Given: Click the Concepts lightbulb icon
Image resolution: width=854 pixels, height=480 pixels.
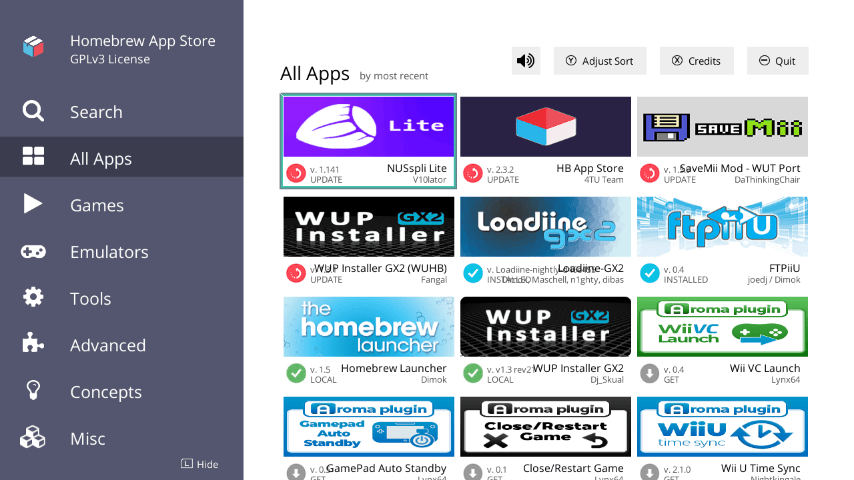Looking at the screenshot, I should [x=33, y=391].
